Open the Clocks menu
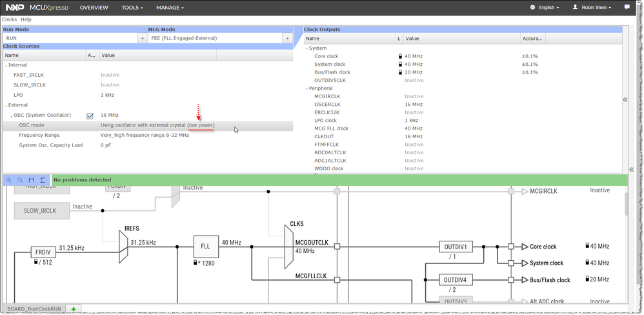 pyautogui.click(x=10, y=19)
